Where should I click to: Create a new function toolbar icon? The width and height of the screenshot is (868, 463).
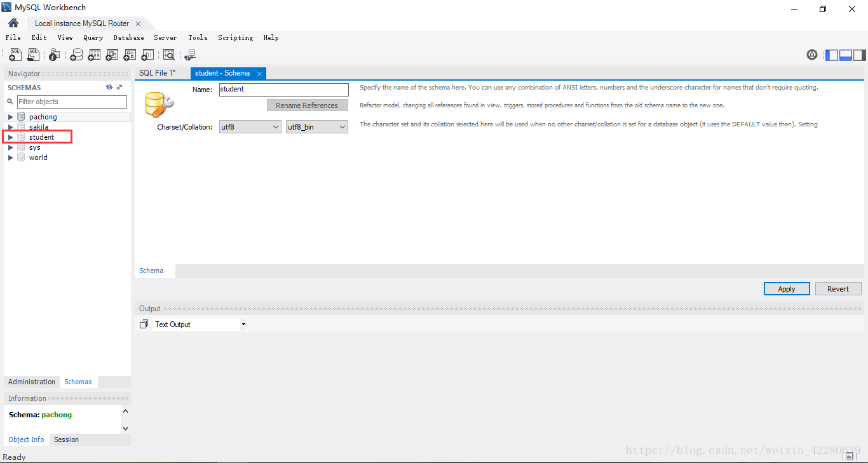coord(147,55)
